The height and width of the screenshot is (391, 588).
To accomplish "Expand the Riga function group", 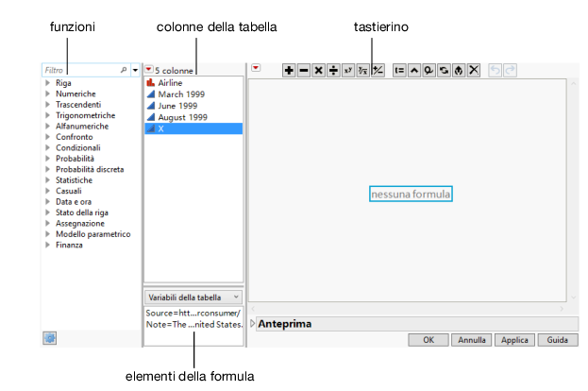I will pos(47,82).
